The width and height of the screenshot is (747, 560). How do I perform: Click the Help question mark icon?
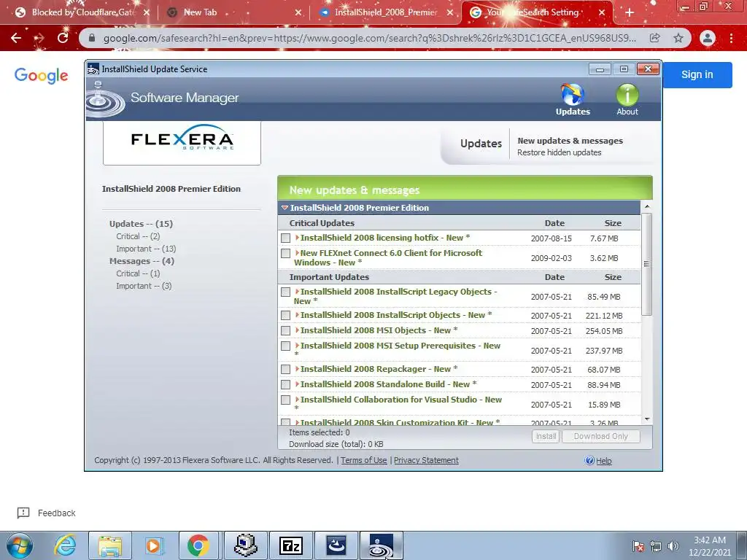point(589,461)
